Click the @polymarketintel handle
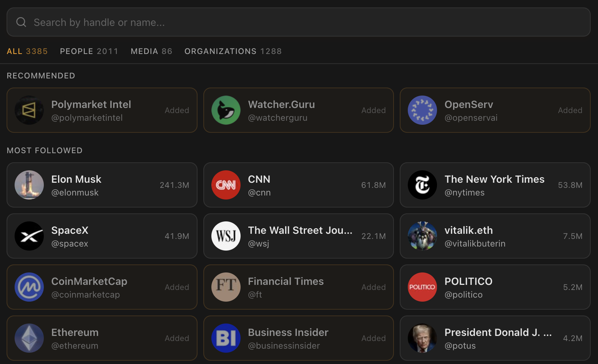This screenshot has height=364, width=598. 87,118
